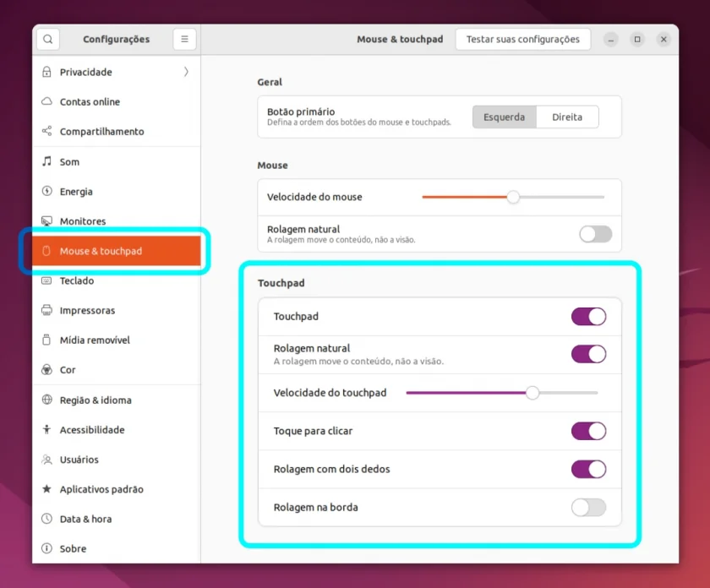Toggle Rolagem com dois dedos switch
This screenshot has height=588, width=710.
(x=588, y=470)
